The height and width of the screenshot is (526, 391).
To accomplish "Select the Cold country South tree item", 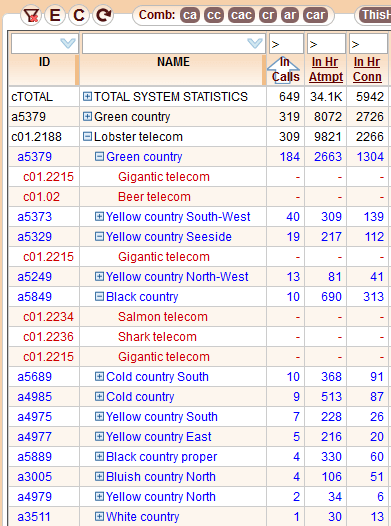I will click(x=157, y=377).
